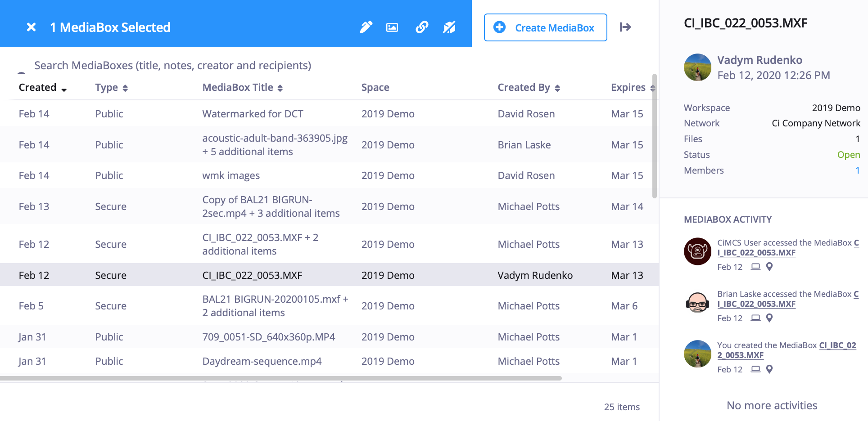Click the image preview icon in blue bar
868x421 pixels.
[392, 27]
